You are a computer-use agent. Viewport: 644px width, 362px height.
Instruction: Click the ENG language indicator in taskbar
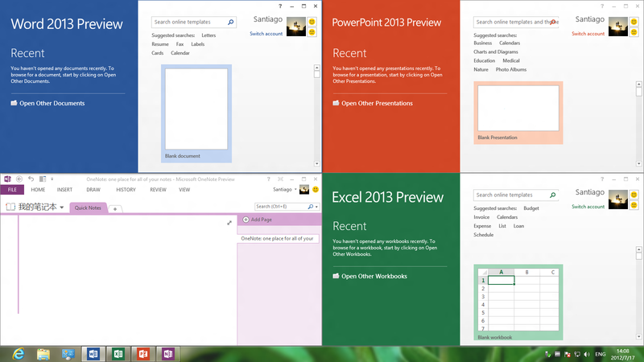[x=600, y=354]
